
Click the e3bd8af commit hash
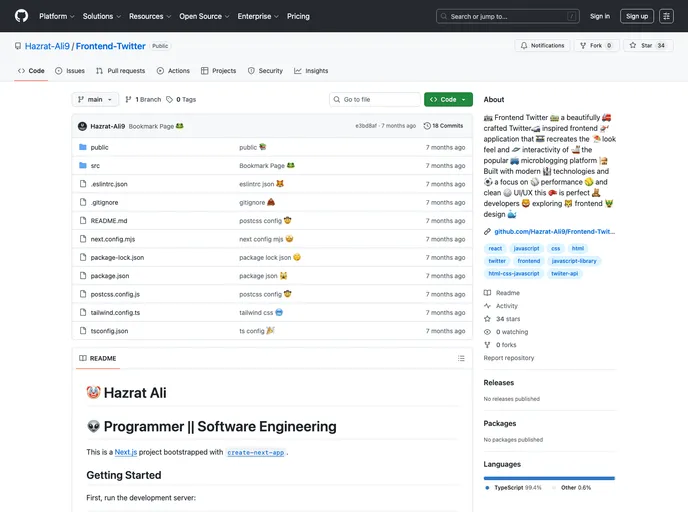pyautogui.click(x=366, y=126)
